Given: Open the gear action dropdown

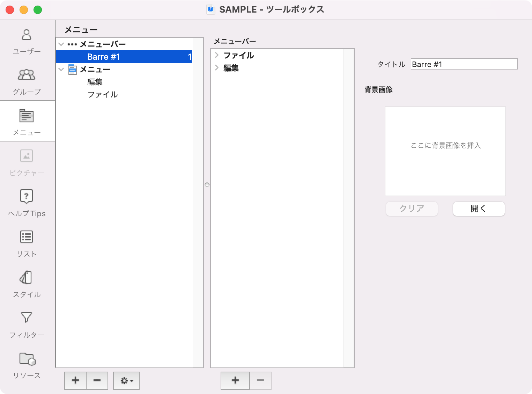Looking at the screenshot, I should [126, 381].
